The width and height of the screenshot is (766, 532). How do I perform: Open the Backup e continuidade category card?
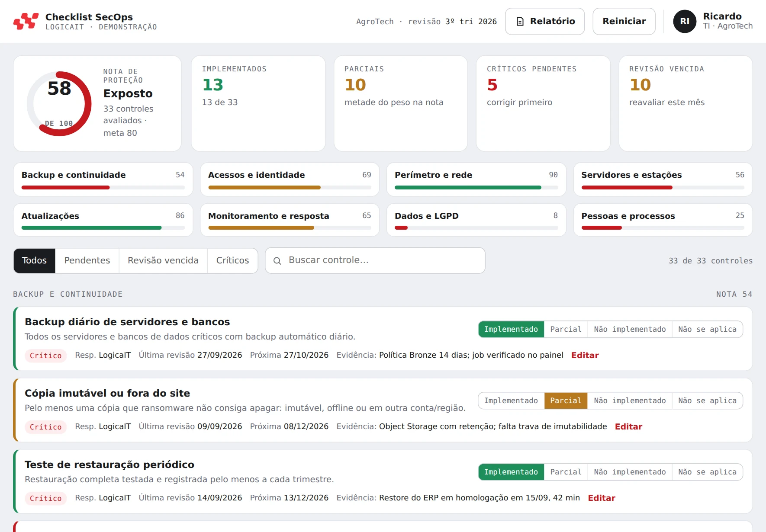103,179
